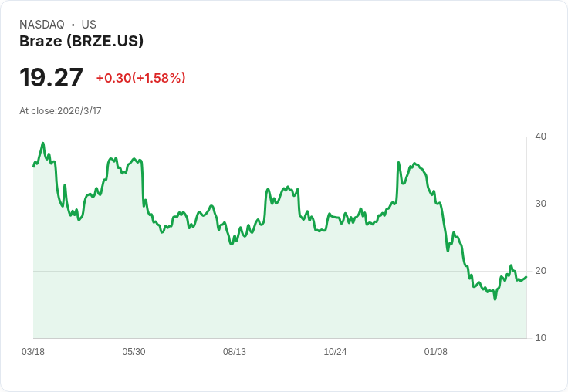The image size is (568, 392).
Task: Click the At close:2026/3/17 text
Action: pos(60,111)
